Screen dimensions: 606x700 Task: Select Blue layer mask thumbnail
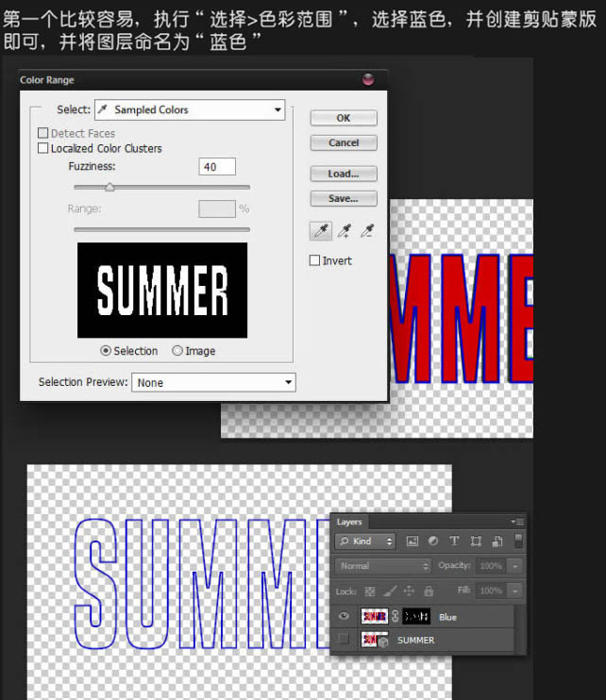pyautogui.click(x=416, y=617)
